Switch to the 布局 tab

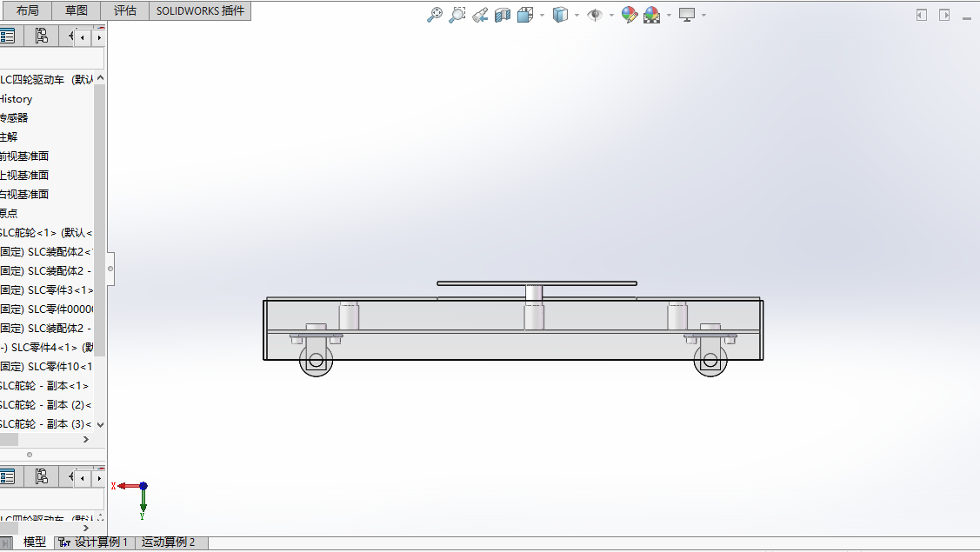point(27,10)
